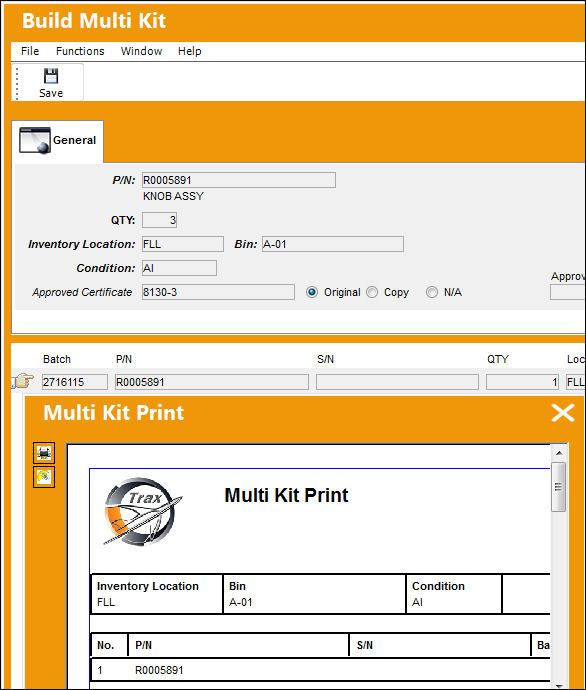Click the No. column header in report

click(x=106, y=645)
